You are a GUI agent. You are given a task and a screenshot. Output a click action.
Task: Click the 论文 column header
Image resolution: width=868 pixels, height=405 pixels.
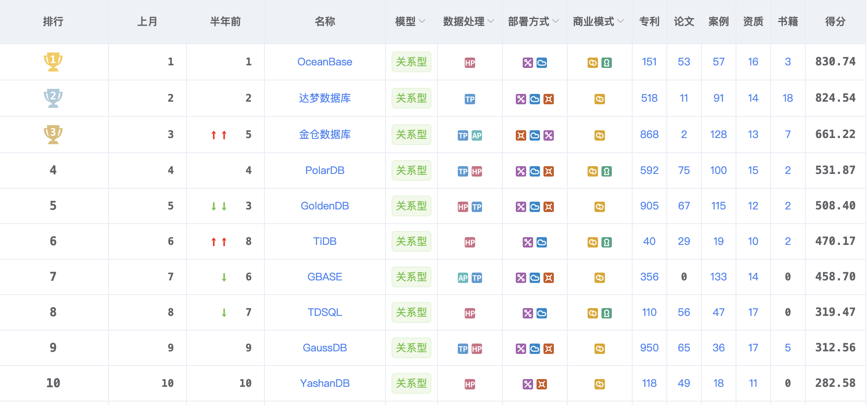(684, 22)
